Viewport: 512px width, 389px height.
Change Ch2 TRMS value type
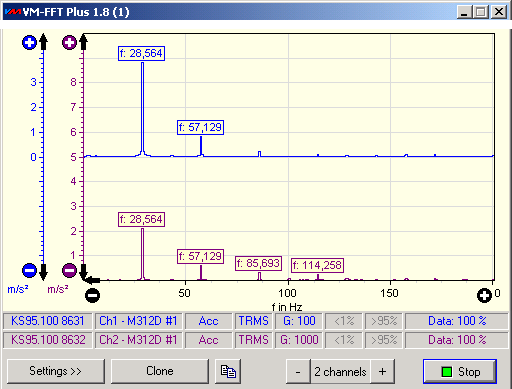tap(254, 340)
